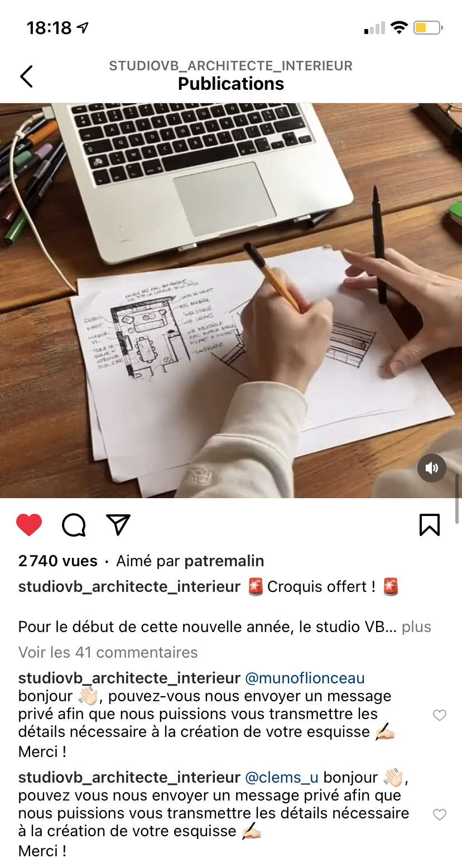This screenshot has width=462, height=868.
Task: Like the comment mentioning @munoflionceau
Action: coord(440,715)
